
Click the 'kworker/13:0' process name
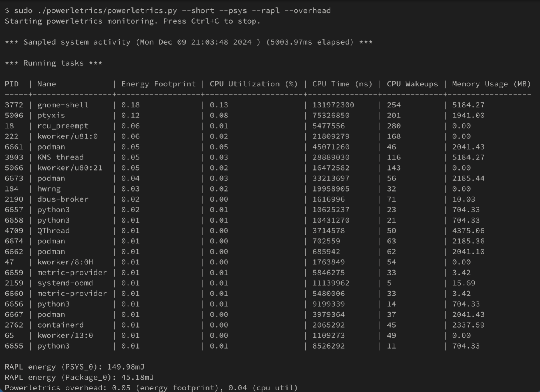65,335
